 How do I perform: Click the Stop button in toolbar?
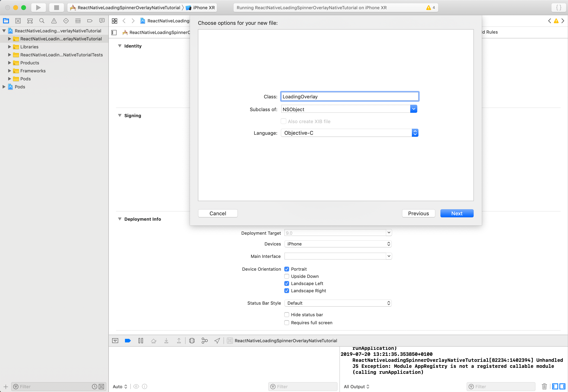(x=56, y=8)
